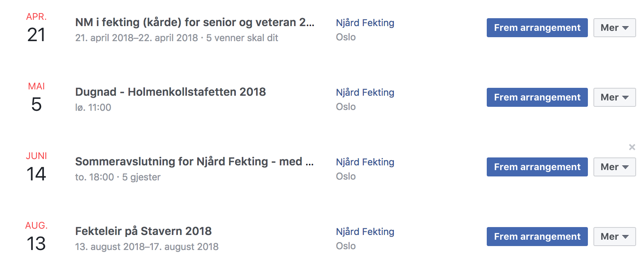Screen dimensions: 644x269
Task: Expand Mer menu for Dugnad Holmenkollstafetten event
Action: [614, 97]
